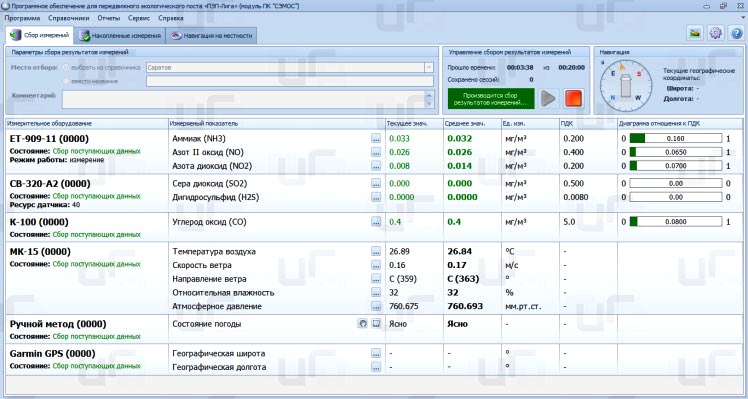Open the Справка menu
The height and width of the screenshot is (399, 748).
171,18
